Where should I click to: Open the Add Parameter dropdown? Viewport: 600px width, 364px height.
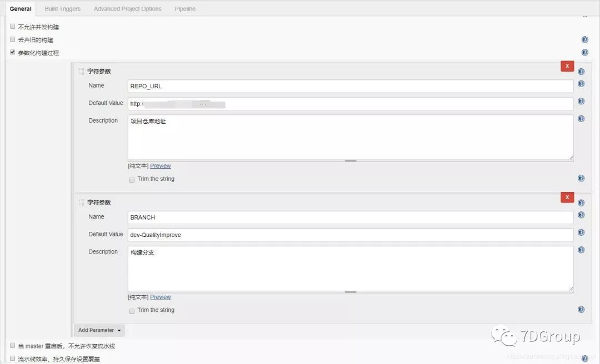(99, 330)
